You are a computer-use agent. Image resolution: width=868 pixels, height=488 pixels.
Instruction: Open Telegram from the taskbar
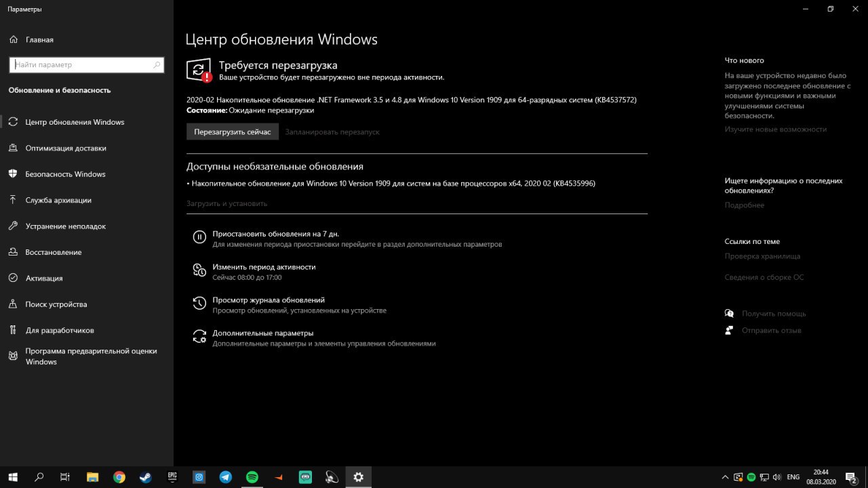(225, 477)
